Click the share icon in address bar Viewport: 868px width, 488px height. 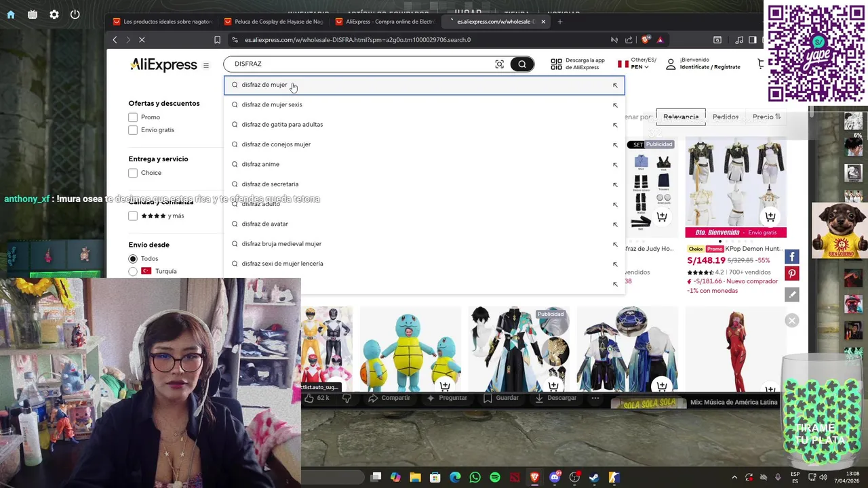point(629,40)
